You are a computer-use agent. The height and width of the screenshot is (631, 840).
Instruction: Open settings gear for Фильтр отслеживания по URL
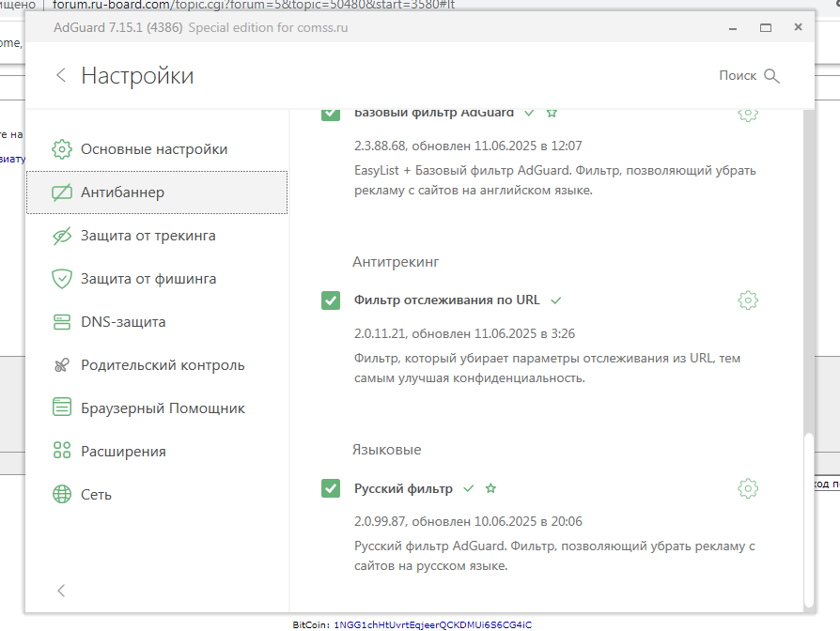point(748,300)
